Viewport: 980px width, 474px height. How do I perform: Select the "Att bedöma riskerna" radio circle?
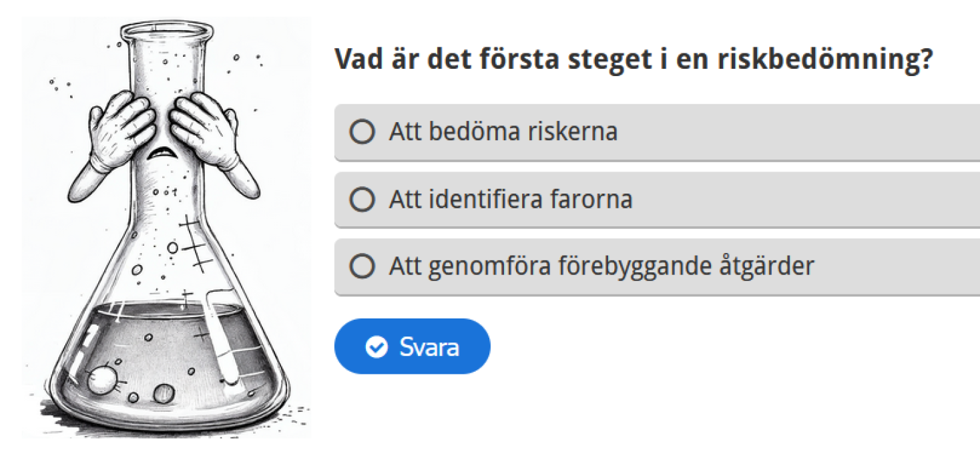point(362,132)
